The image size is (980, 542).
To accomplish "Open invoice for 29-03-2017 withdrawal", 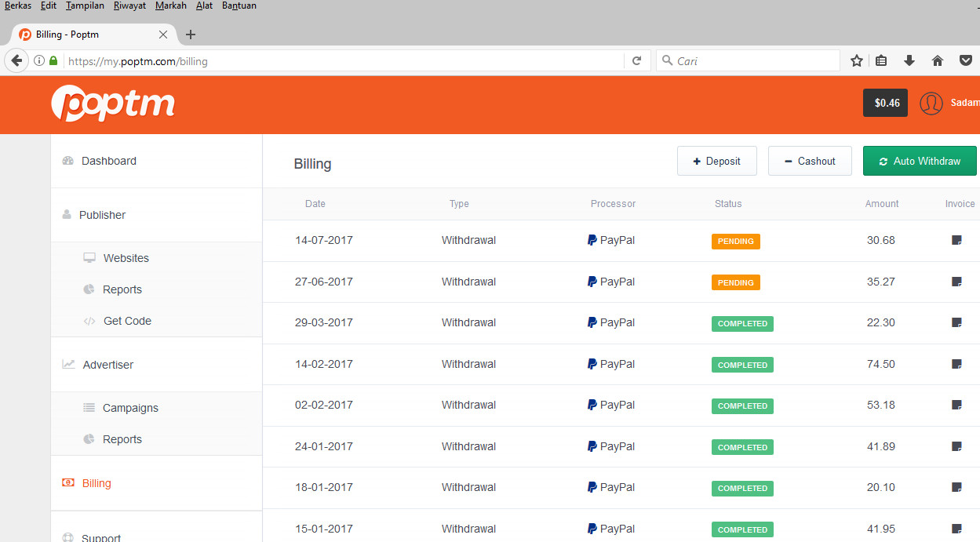I will click(x=956, y=322).
